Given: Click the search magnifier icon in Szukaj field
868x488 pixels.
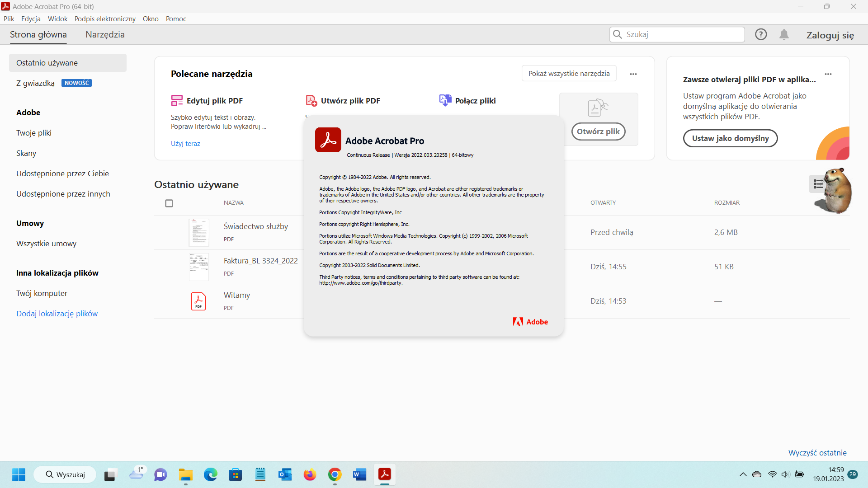Looking at the screenshot, I should coord(617,34).
